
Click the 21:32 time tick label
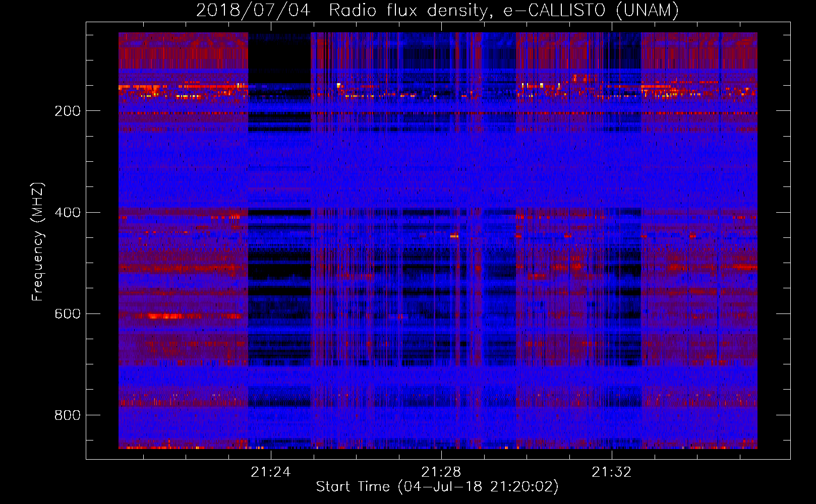[612, 472]
